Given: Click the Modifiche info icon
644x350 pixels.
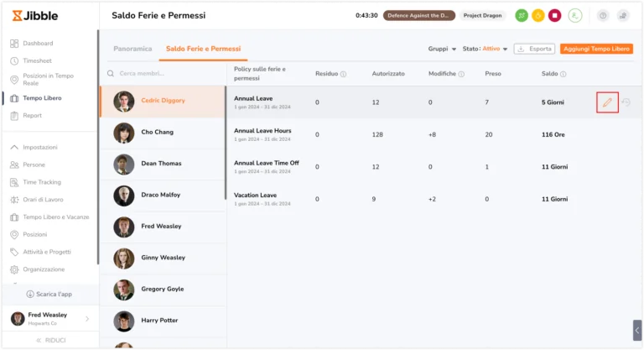Looking at the screenshot, I should pyautogui.click(x=461, y=74).
